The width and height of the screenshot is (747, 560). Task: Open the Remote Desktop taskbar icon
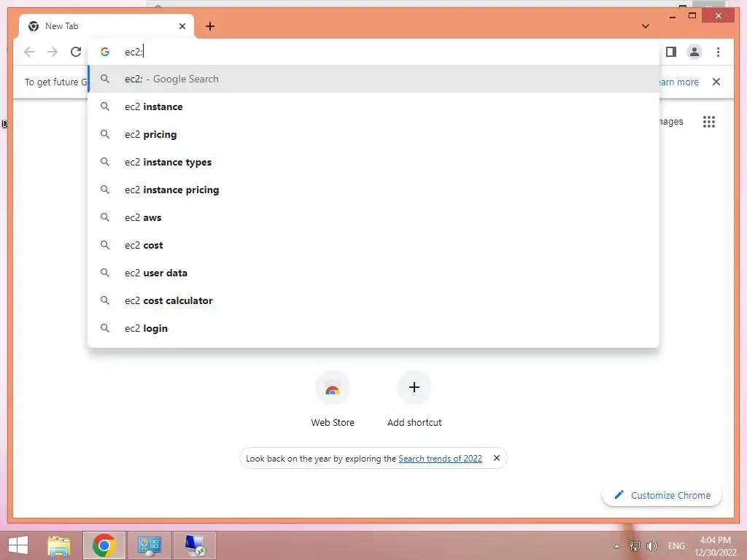point(194,545)
